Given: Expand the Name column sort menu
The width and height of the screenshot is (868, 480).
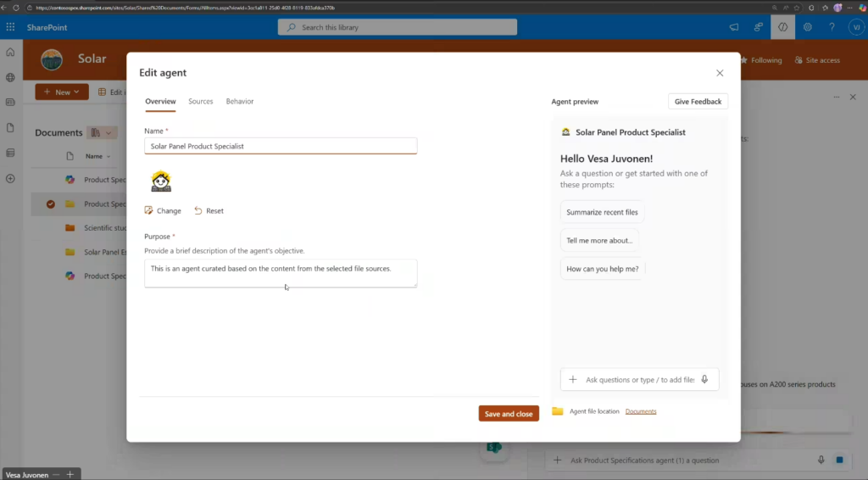Looking at the screenshot, I should tap(108, 156).
